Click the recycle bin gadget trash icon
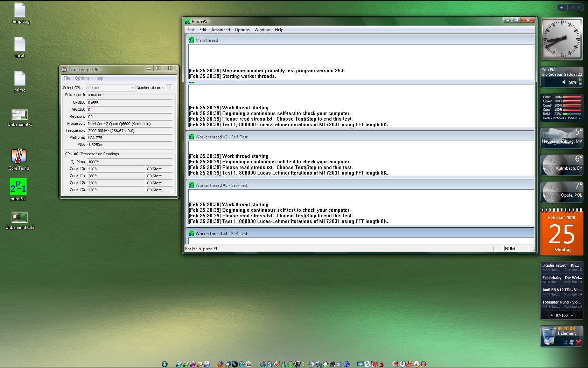Screen dimensions: 588x368 (x=549, y=336)
